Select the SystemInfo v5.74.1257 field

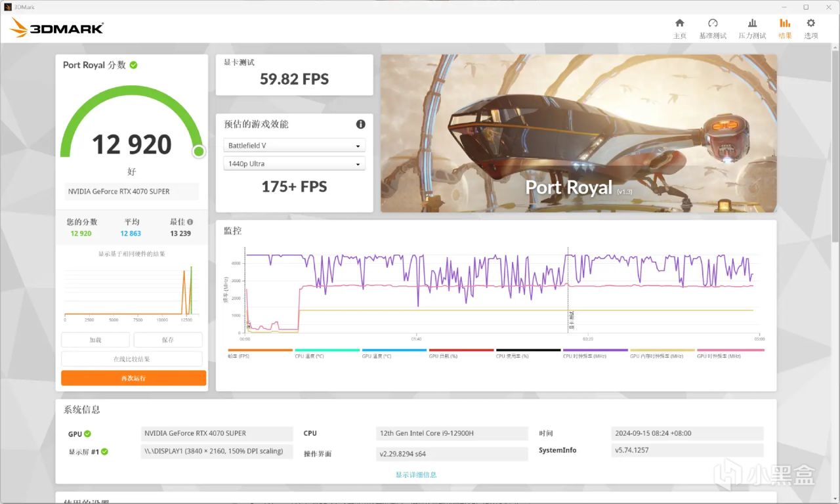tap(687, 450)
